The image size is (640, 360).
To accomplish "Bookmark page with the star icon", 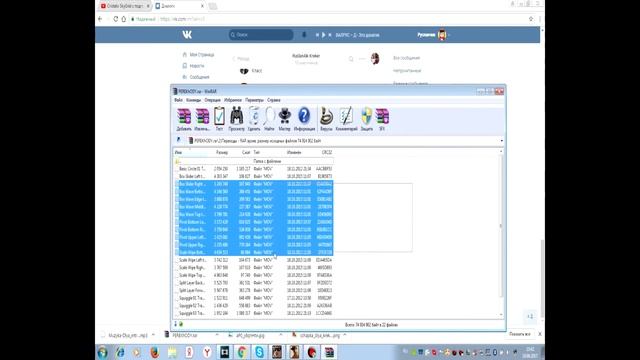I will click(x=531, y=19).
